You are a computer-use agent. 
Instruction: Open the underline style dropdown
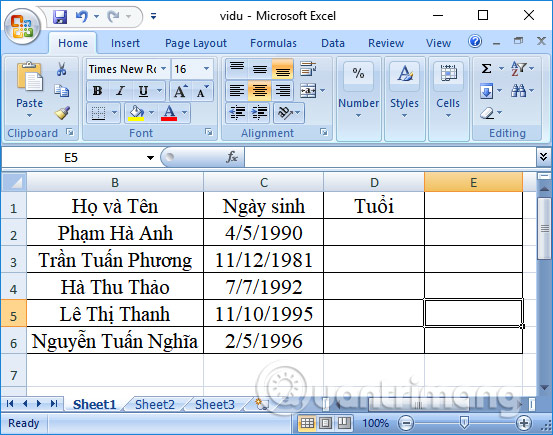159,91
